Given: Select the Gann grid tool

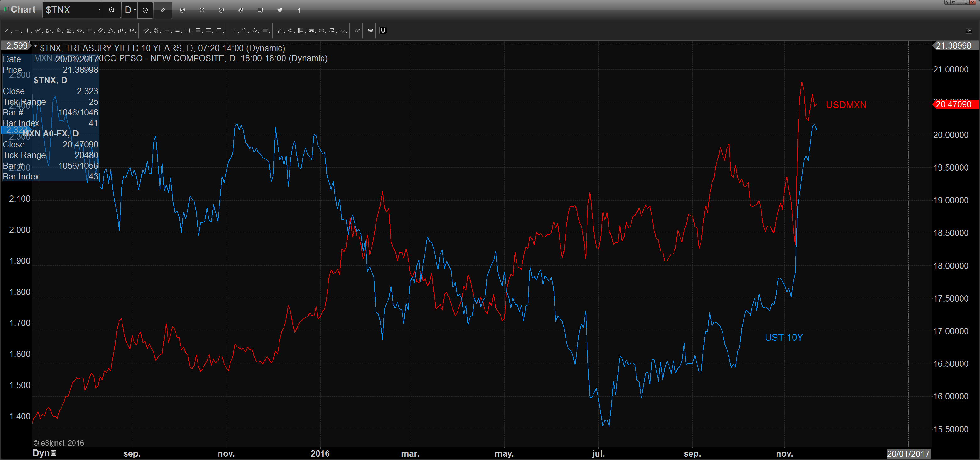Looking at the screenshot, I should coord(301,30).
